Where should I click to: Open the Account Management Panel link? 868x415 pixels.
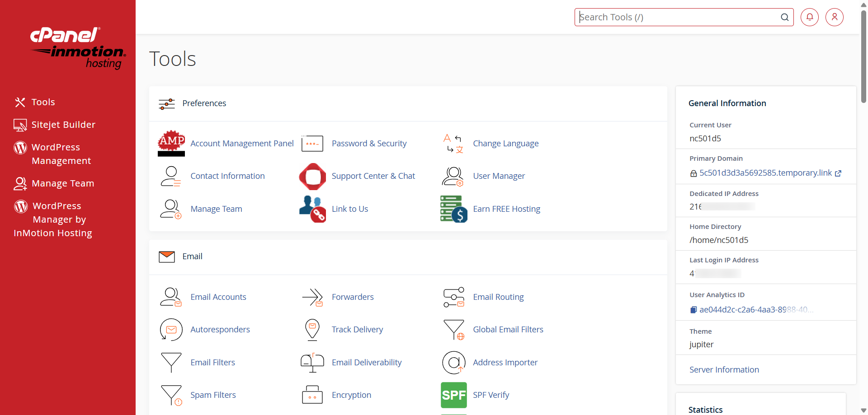point(242,144)
